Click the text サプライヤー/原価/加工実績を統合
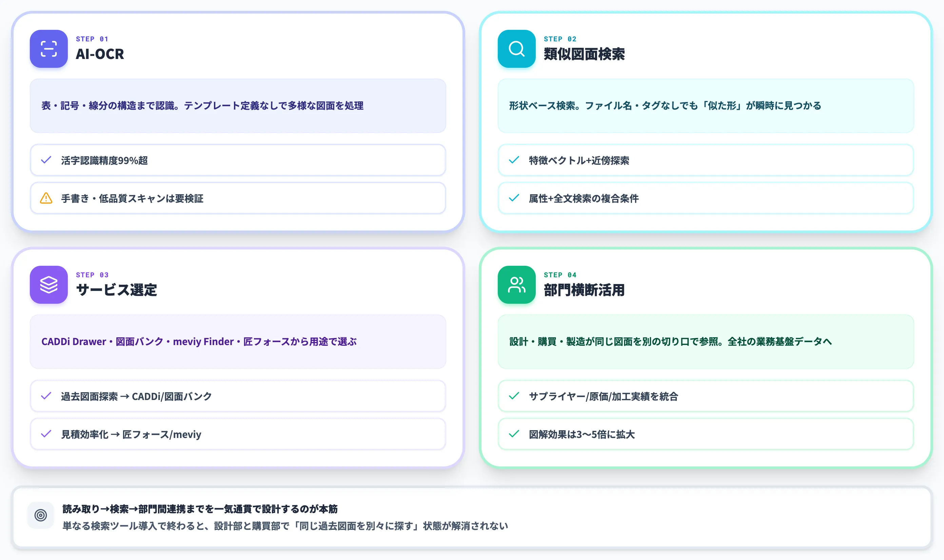The height and width of the screenshot is (560, 944). 604,396
